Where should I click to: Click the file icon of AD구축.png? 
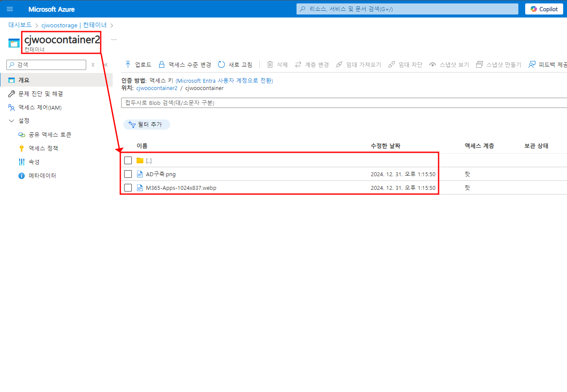pyautogui.click(x=140, y=174)
